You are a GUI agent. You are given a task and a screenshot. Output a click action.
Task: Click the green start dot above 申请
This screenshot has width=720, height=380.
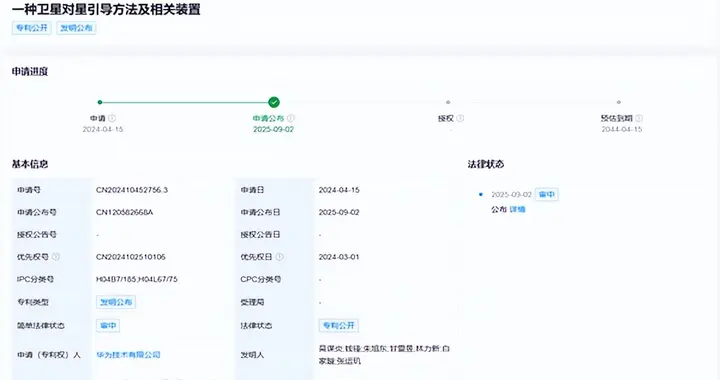click(100, 102)
